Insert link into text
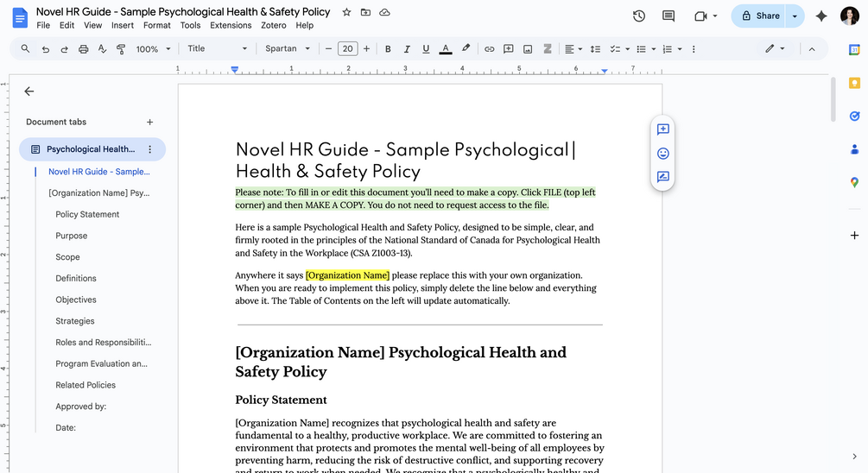Screen dimensions: 868x473 click(490, 49)
